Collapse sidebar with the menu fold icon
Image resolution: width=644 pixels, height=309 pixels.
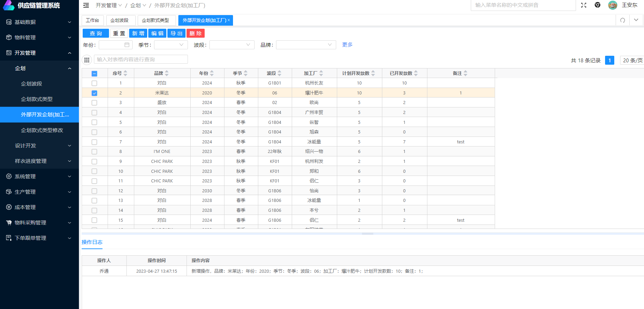[x=86, y=5]
